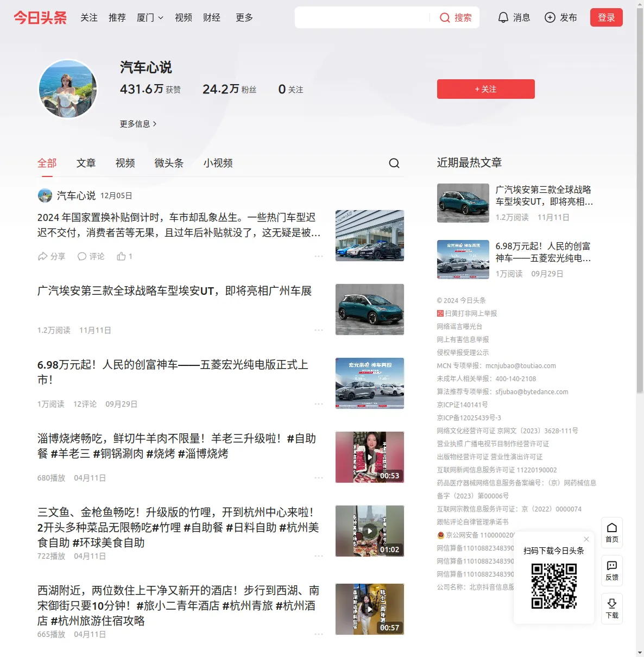Click the 扫黄打非网上举报 icon
The image size is (644, 657).
click(440, 313)
